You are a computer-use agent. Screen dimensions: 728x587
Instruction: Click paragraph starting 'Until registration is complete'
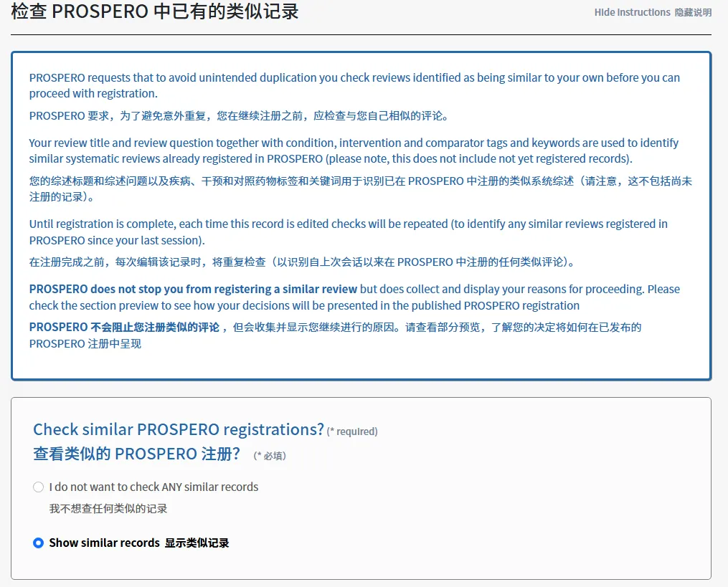(x=348, y=232)
